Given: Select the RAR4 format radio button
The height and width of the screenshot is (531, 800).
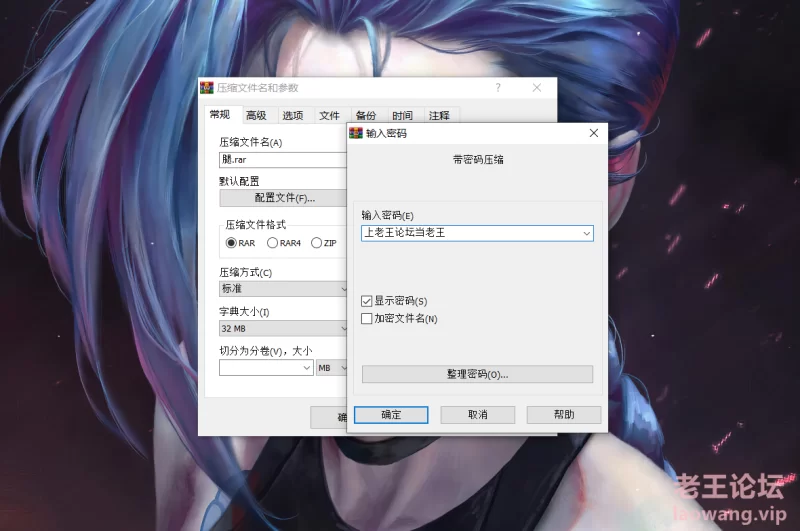Looking at the screenshot, I should pyautogui.click(x=272, y=243).
